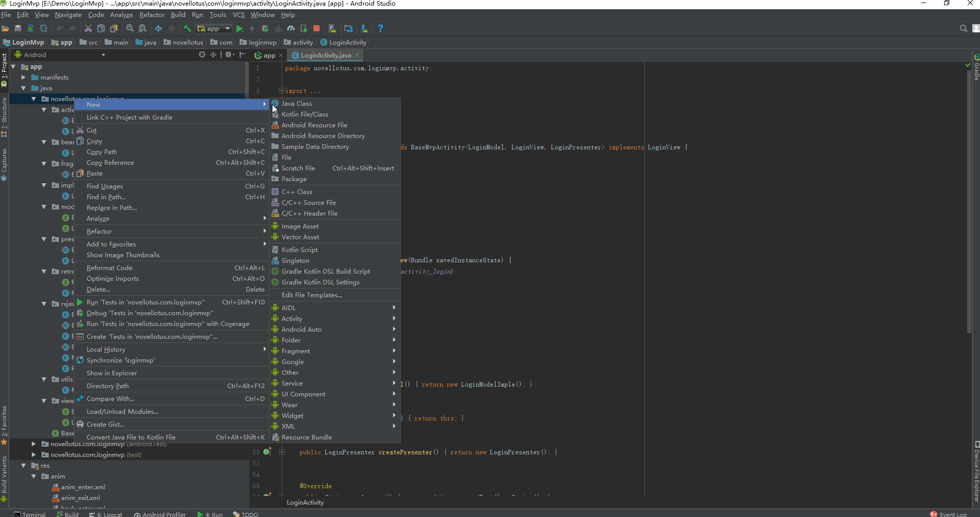The image size is (980, 517).
Task: Select Run 'app' in the toolbar
Action: pos(240,28)
